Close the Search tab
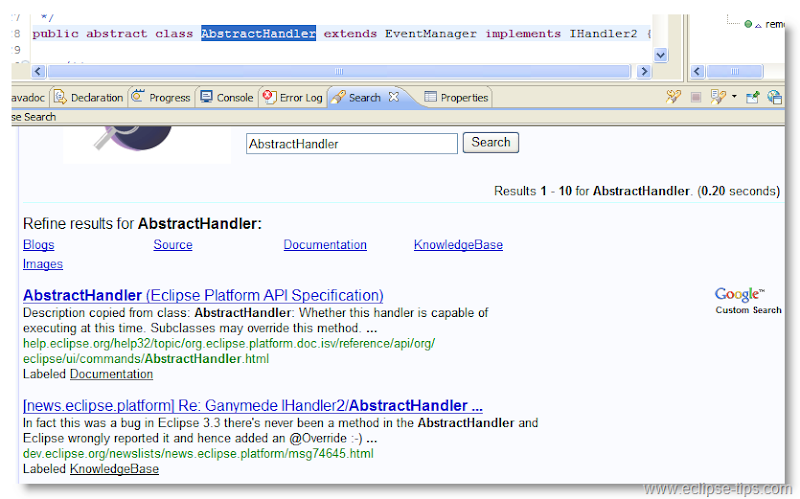This screenshot has height=499, width=800. 393,97
